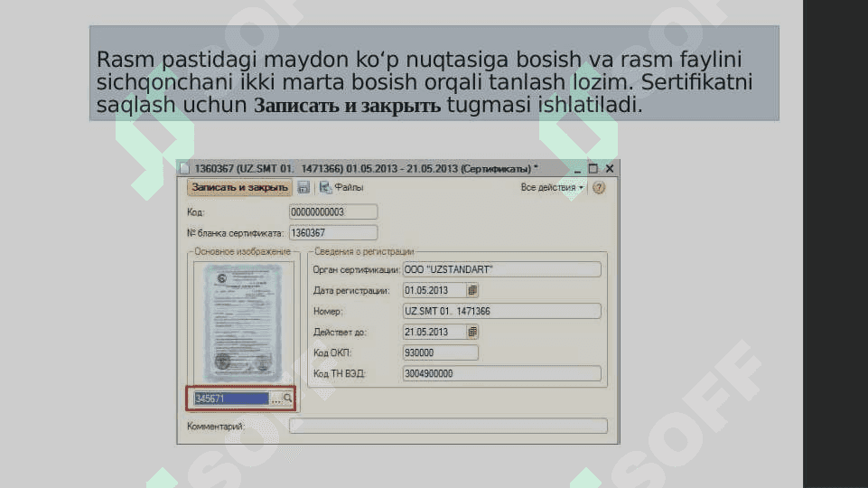Viewport: 868px width, 488px height.
Task: Open calendar for Дата регистрации
Action: click(472, 290)
